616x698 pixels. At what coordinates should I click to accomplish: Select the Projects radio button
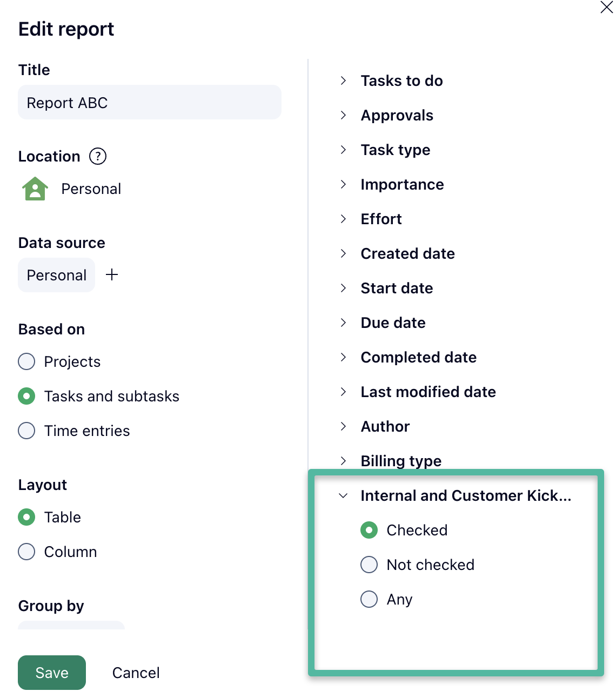(26, 361)
